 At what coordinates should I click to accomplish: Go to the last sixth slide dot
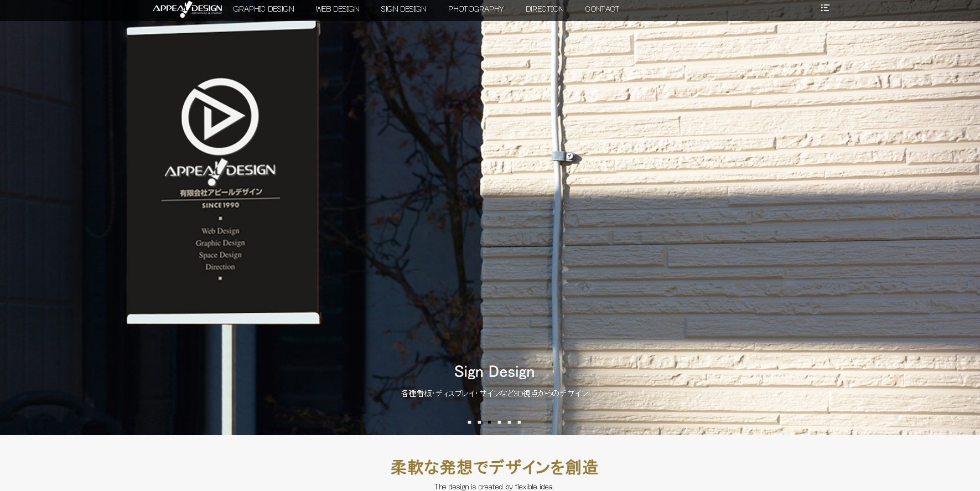[519, 422]
